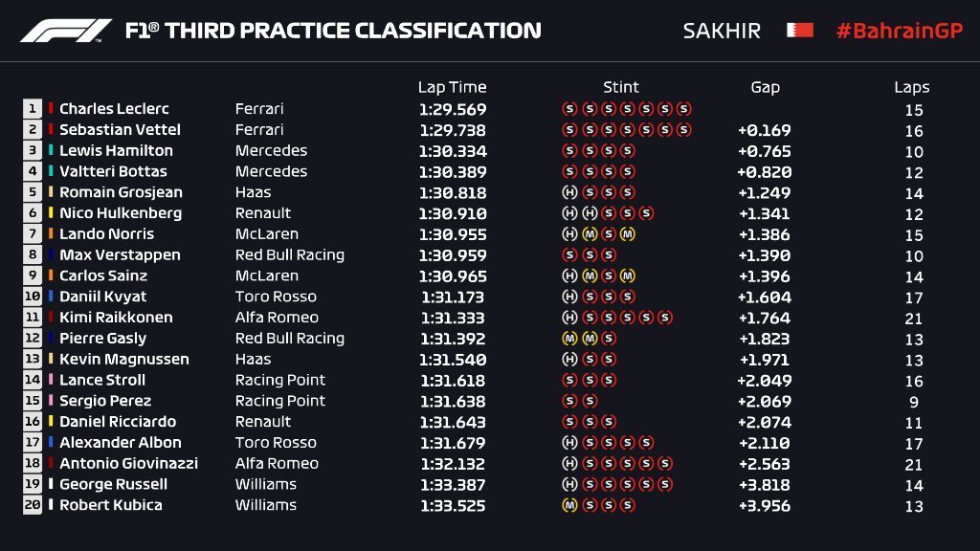This screenshot has width=980, height=551.
Task: Click the position 20 number box
Action: tap(33, 505)
